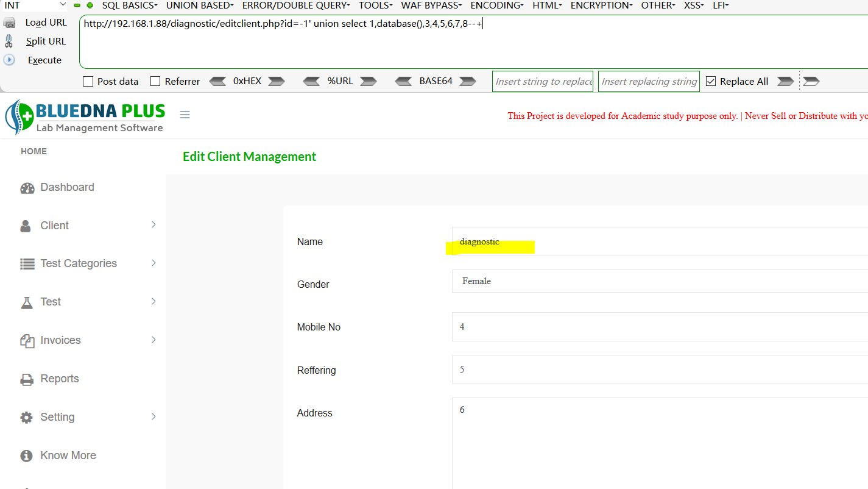Decode BASE64 with the left arrow
This screenshot has width=868, height=489.
click(403, 81)
